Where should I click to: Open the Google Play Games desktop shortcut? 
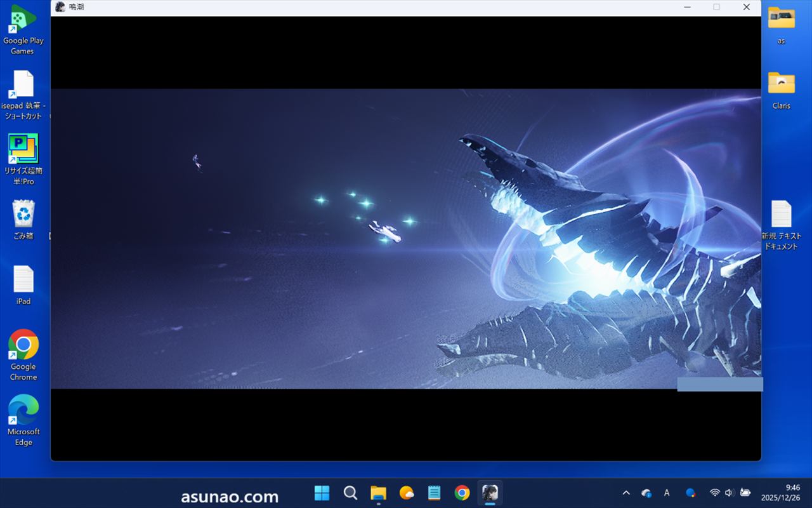(x=23, y=20)
